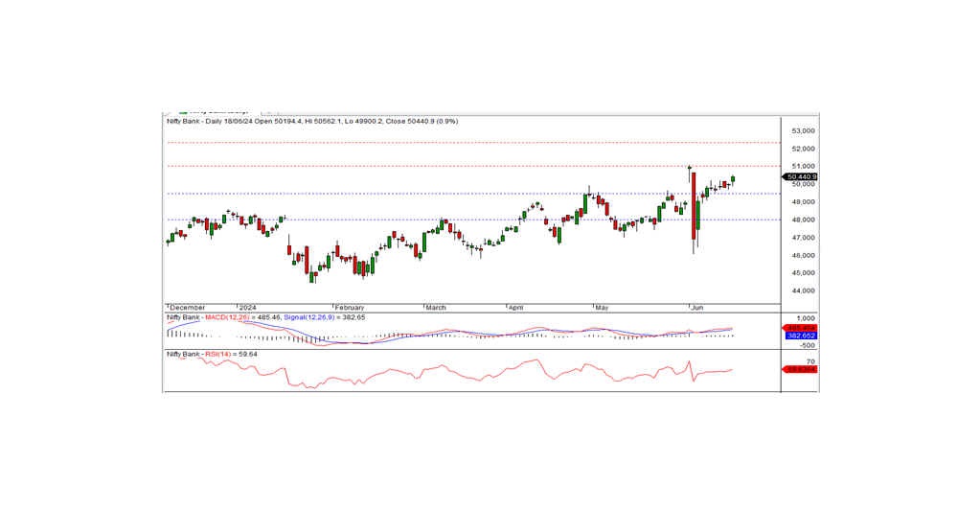This screenshot has height=510, width=980.
Task: Click the 'March' time axis label
Action: pos(436,308)
